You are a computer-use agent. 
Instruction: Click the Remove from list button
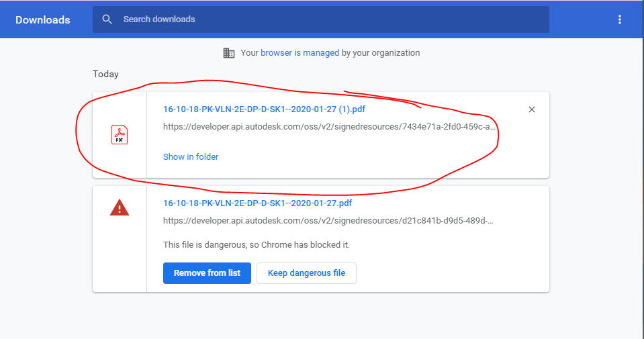tap(207, 273)
